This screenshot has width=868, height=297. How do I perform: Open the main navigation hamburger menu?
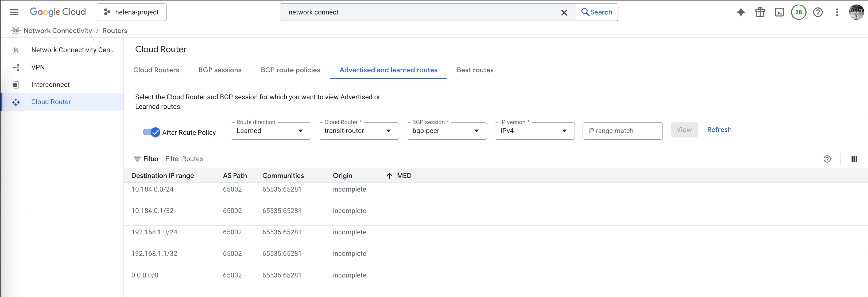point(14,12)
